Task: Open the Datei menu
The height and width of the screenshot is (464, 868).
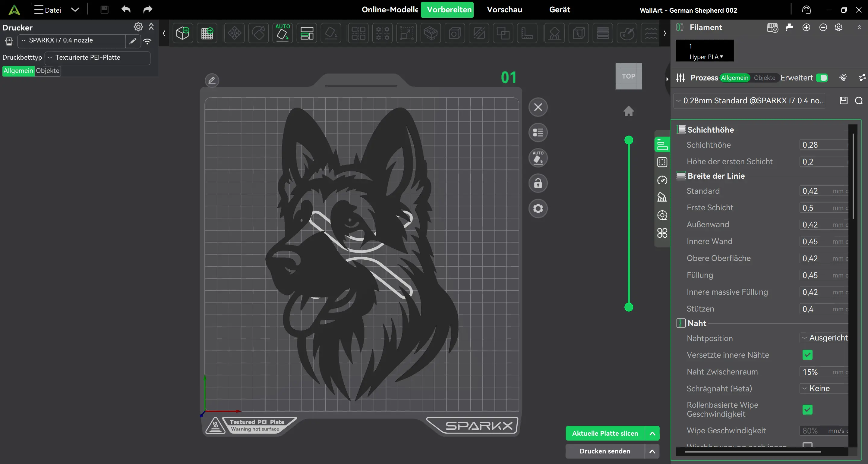Action: pos(48,10)
